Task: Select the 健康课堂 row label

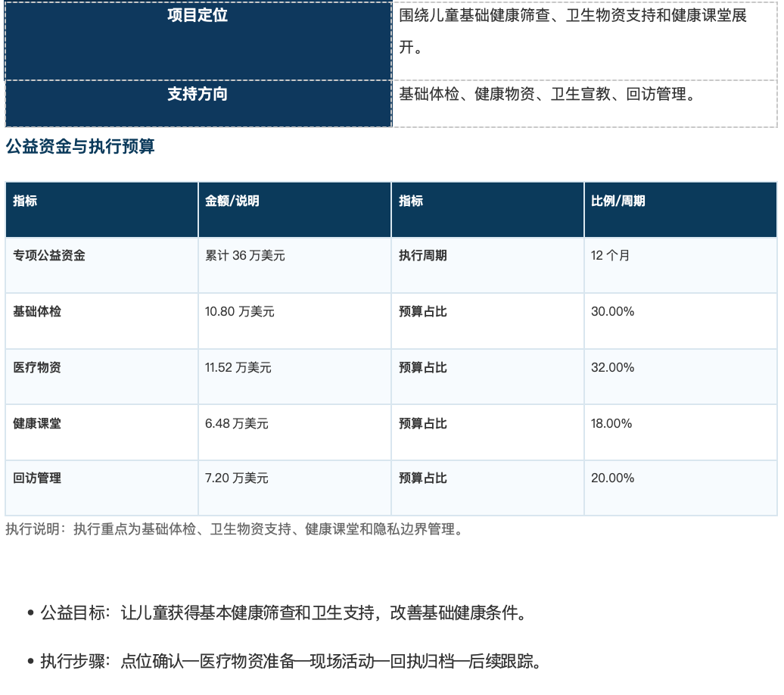Action: coord(101,433)
